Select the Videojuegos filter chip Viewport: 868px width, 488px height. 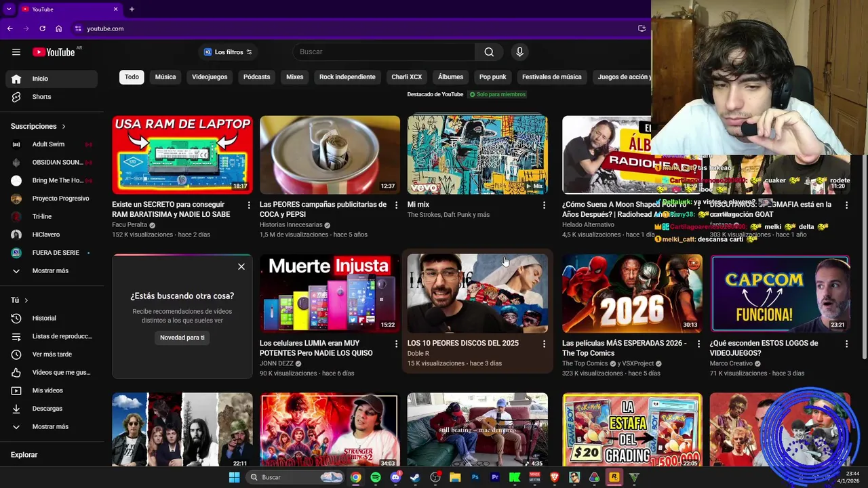tap(210, 77)
